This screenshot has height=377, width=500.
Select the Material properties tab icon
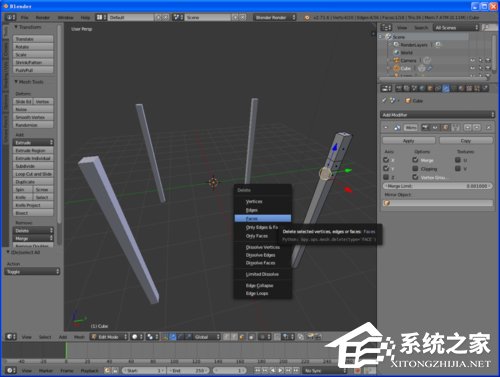tap(461, 88)
